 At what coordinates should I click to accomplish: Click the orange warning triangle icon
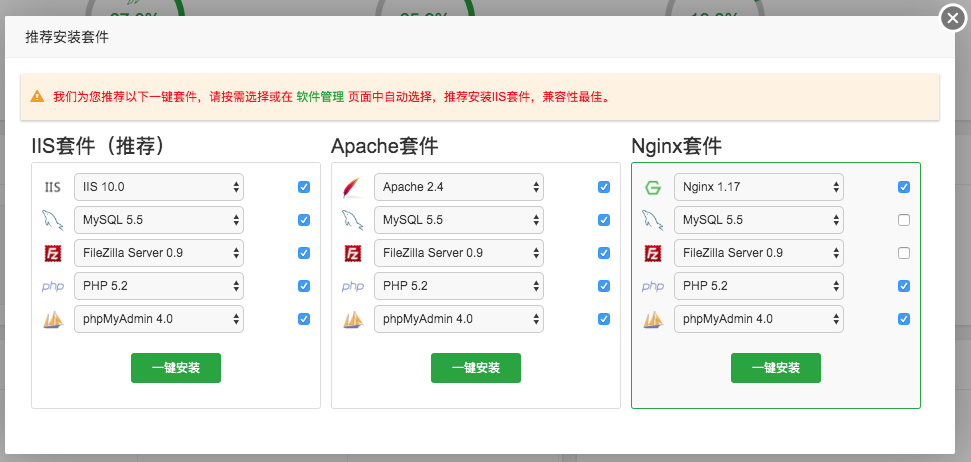click(x=37, y=97)
